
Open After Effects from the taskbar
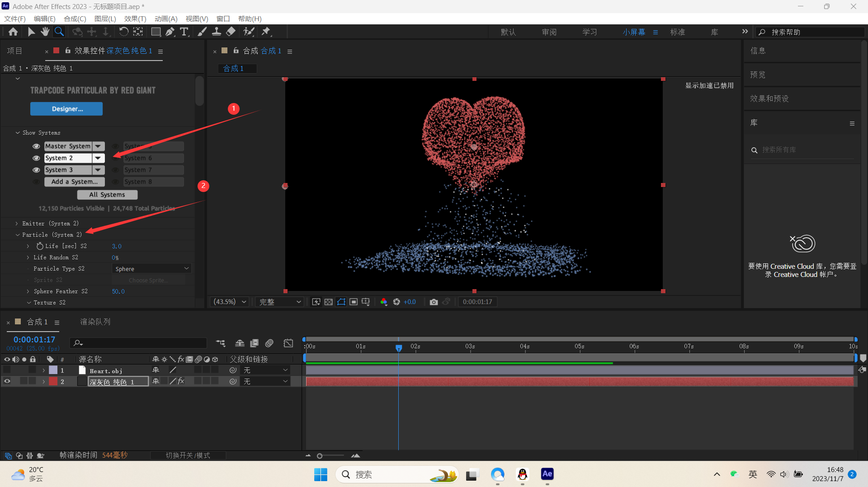tap(547, 474)
